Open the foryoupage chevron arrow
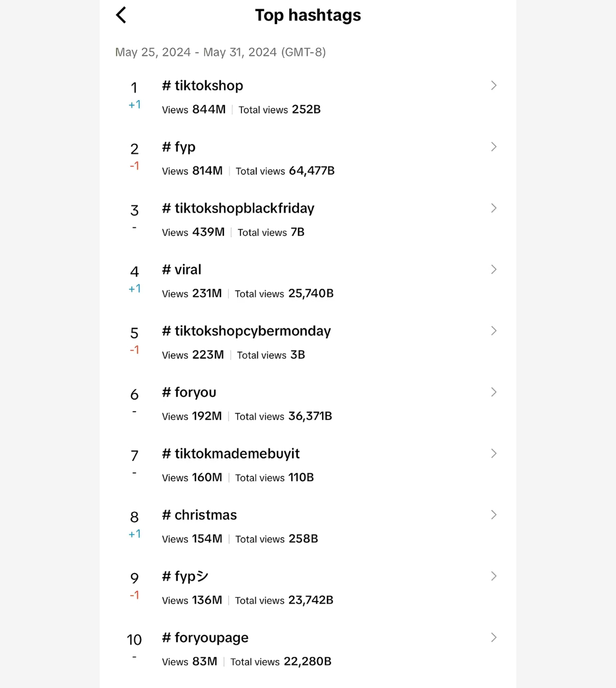The width and height of the screenshot is (616, 688). coord(493,637)
